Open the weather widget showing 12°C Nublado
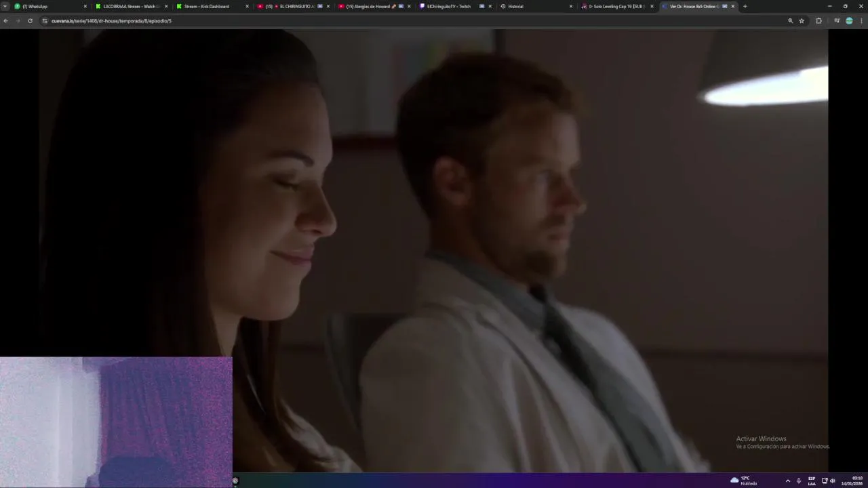This screenshot has height=488, width=868. point(743,481)
